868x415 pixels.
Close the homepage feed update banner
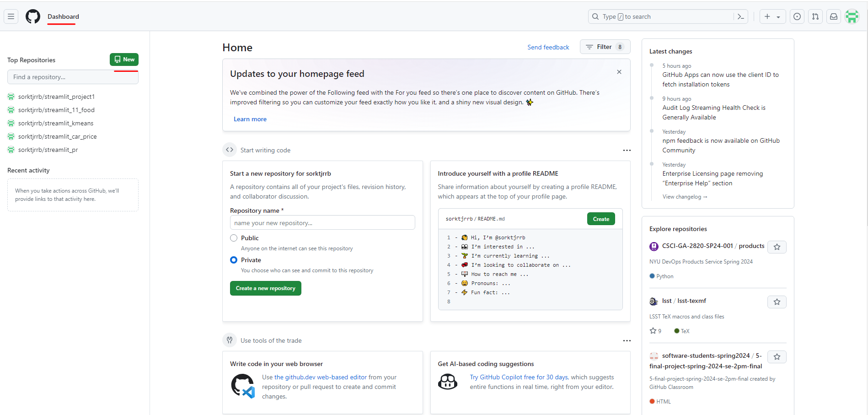[x=619, y=72]
